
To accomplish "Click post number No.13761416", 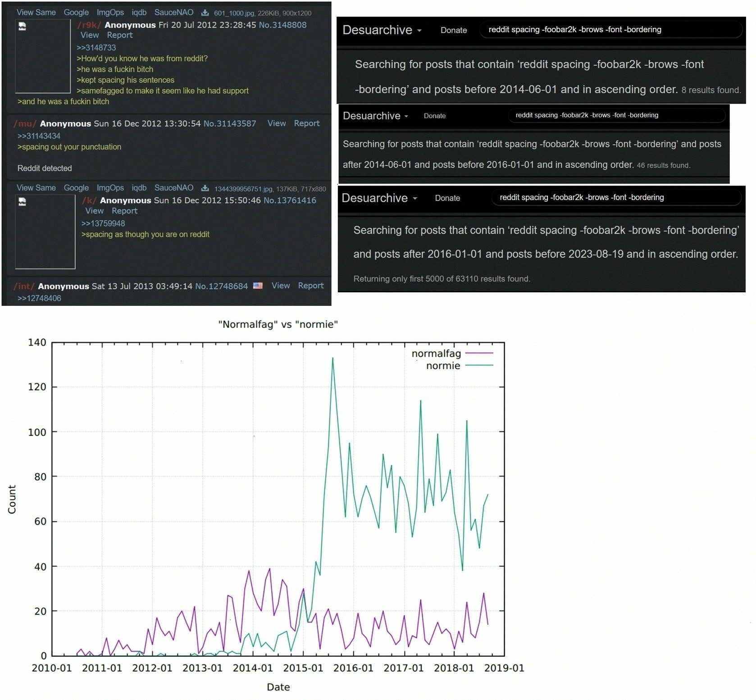I will click(290, 200).
